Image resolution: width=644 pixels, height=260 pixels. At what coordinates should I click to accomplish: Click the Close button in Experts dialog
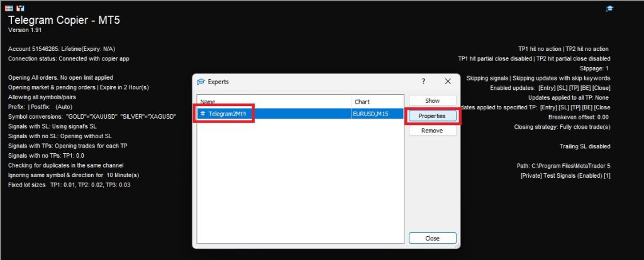431,239
